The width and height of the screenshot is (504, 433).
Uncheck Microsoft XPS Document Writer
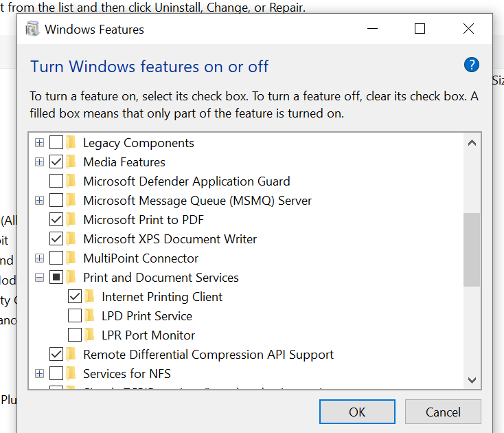[56, 239]
